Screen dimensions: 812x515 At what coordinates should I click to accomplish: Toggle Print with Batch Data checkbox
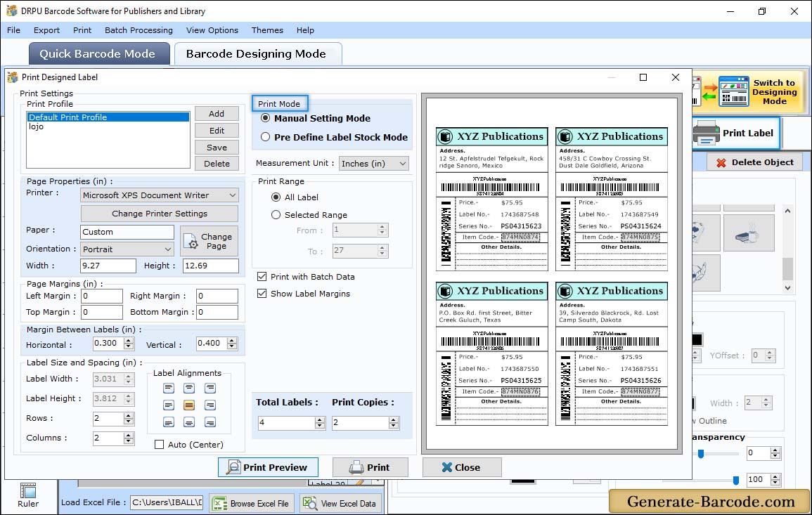point(262,277)
